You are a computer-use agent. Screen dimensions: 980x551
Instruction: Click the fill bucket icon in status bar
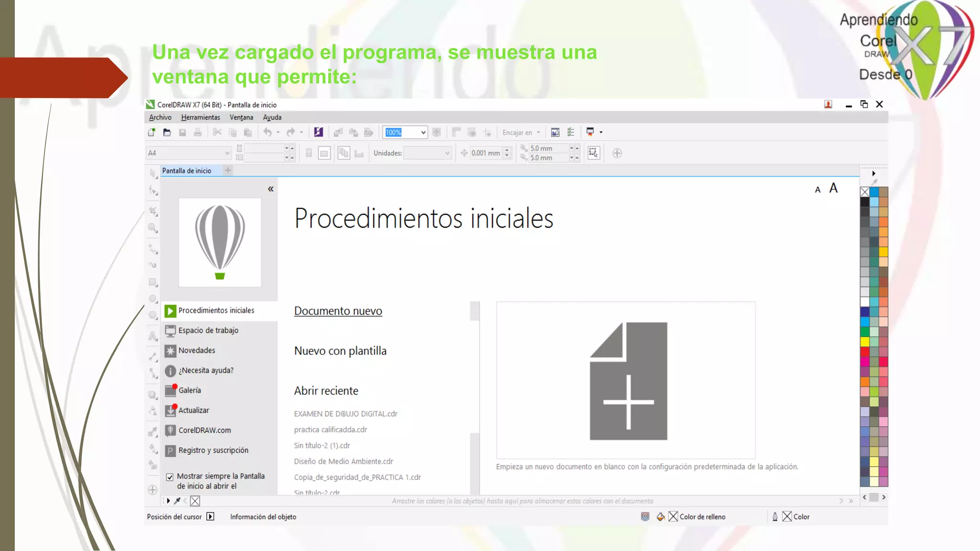click(661, 517)
